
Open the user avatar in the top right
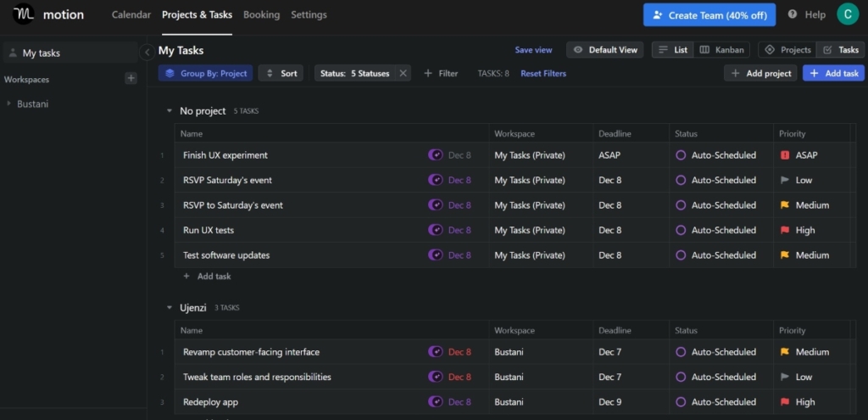(x=847, y=14)
